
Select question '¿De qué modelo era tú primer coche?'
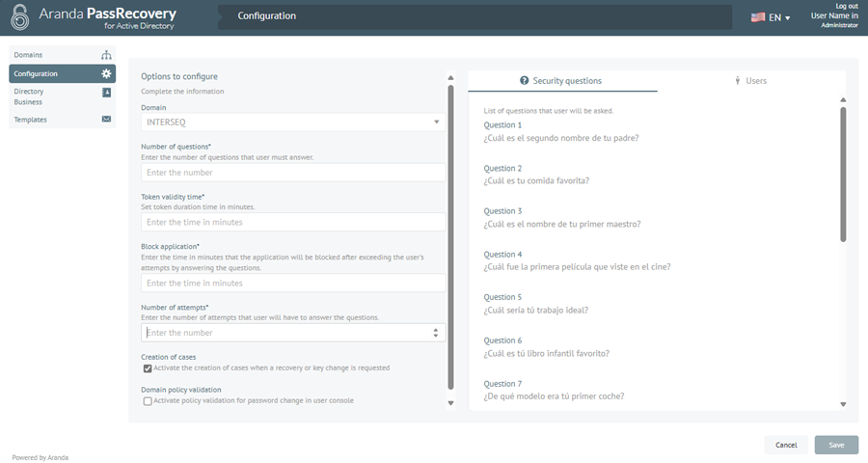tap(555, 396)
